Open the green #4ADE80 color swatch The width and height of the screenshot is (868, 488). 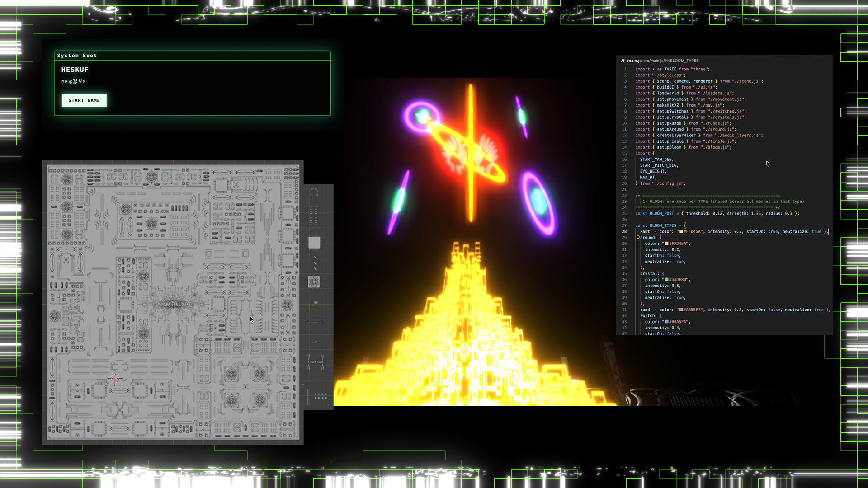tap(666, 280)
